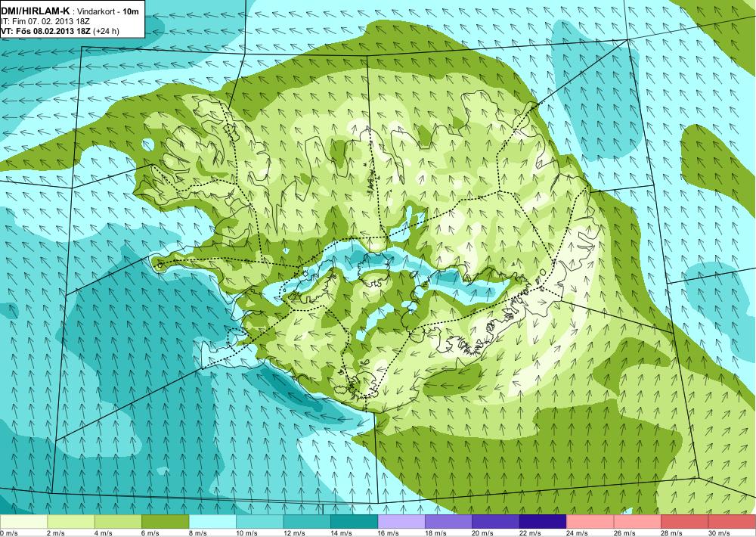This screenshot has width=756, height=537.
Task: Click the "DMI/HIRLAM-K" model title text
Action: click(x=36, y=10)
